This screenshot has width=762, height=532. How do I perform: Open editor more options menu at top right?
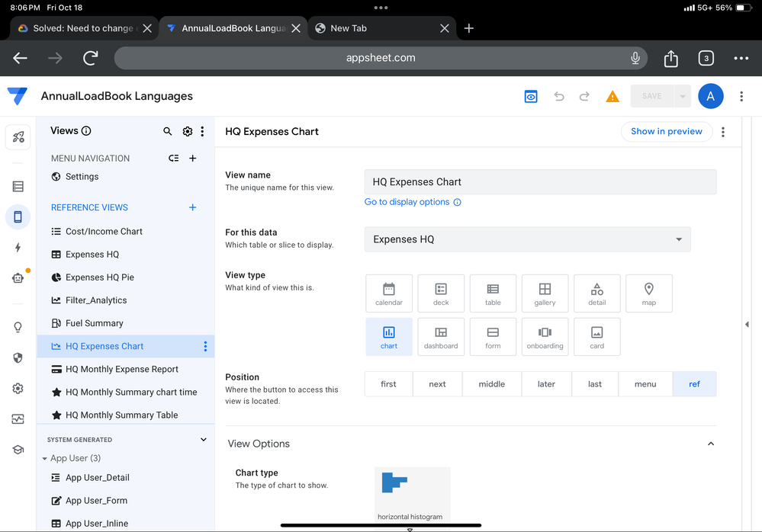coord(741,96)
